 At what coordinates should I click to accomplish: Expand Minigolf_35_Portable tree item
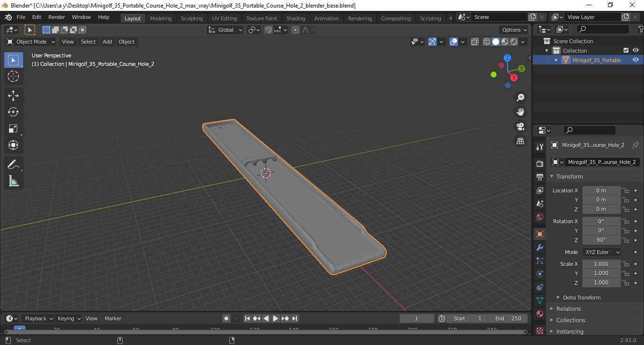point(556,60)
